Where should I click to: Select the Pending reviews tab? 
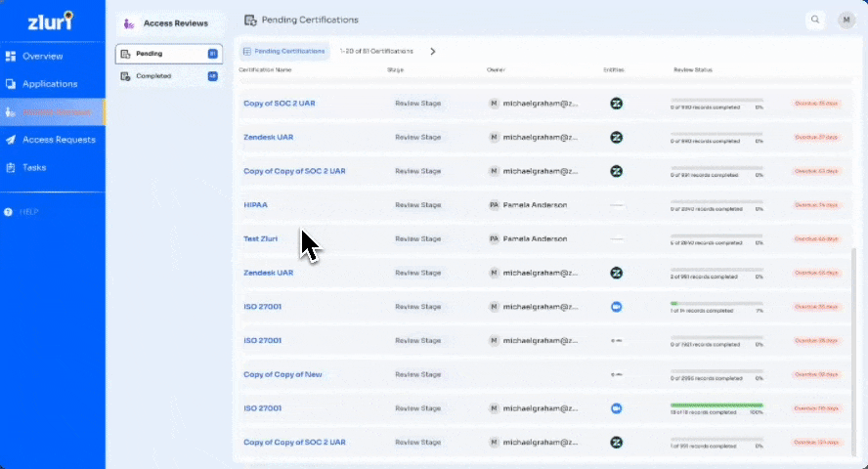coord(169,54)
